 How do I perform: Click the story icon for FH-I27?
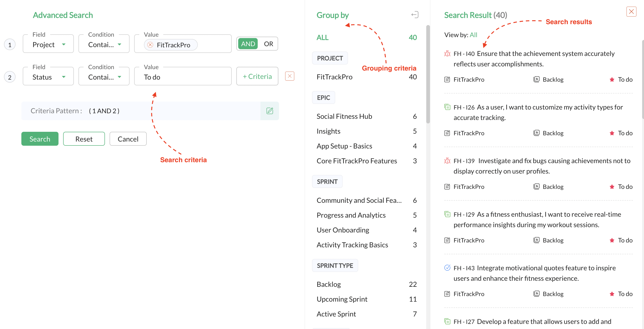click(x=447, y=321)
